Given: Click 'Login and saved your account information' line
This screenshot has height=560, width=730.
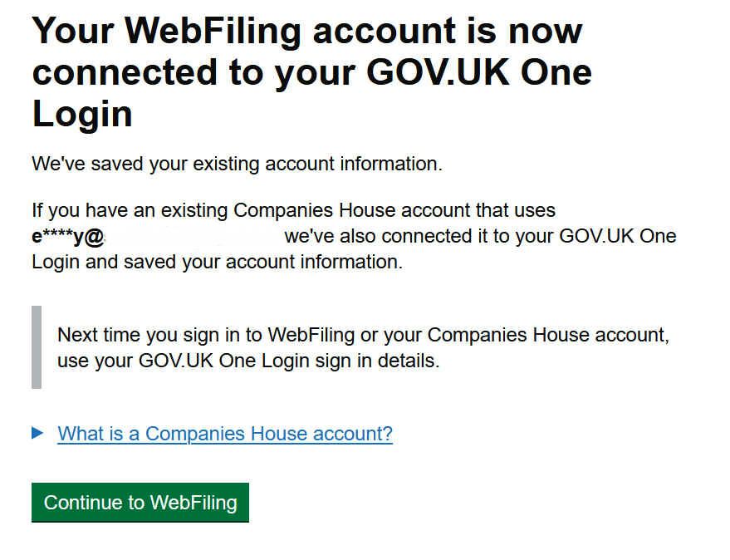Looking at the screenshot, I should 217,263.
